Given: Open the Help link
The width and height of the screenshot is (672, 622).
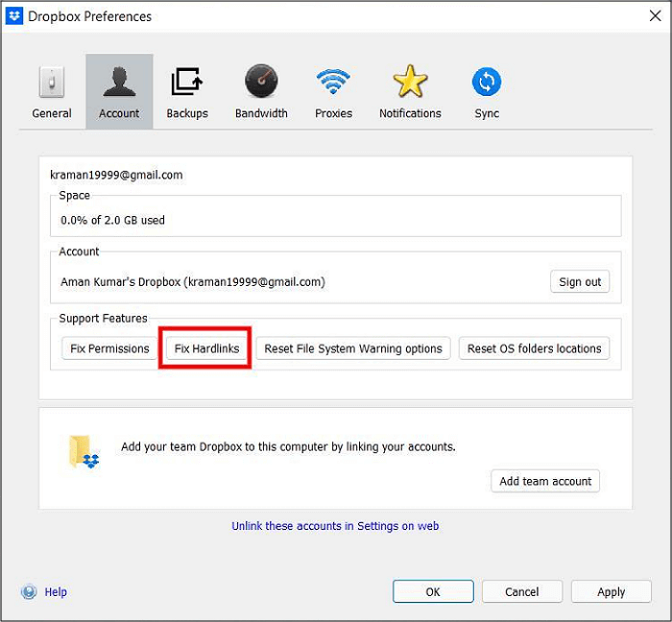Looking at the screenshot, I should [56, 591].
